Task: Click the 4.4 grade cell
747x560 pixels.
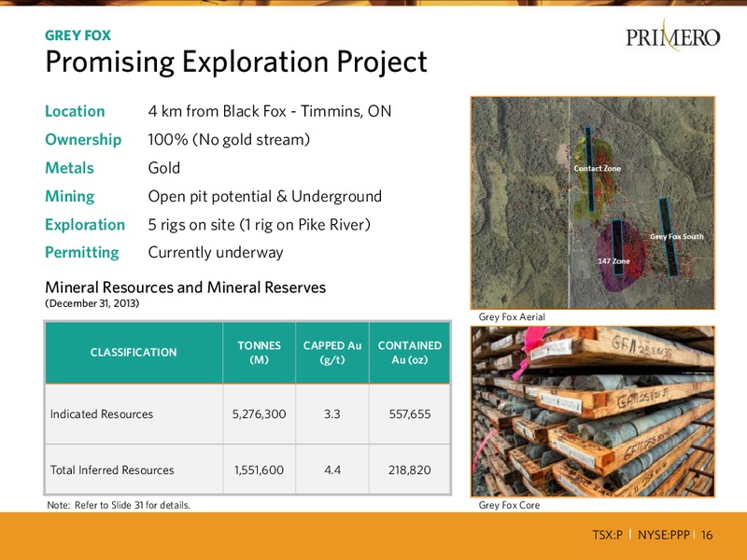Action: pyautogui.click(x=332, y=470)
